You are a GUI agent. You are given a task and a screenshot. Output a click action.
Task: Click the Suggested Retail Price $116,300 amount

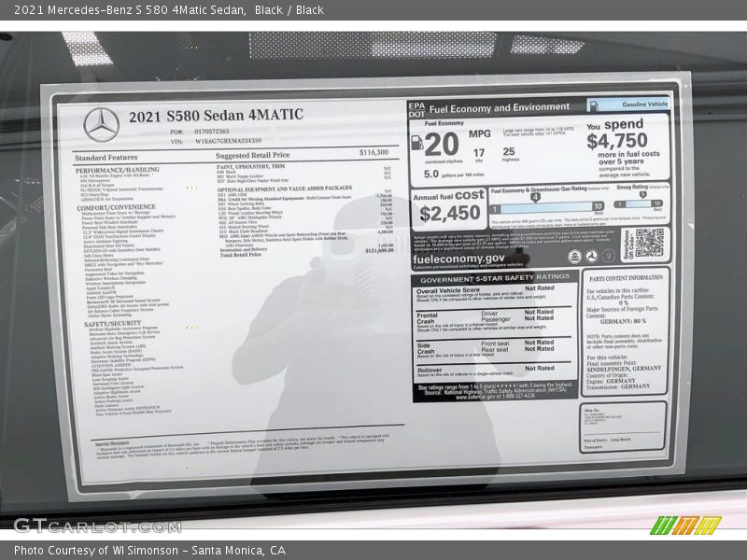click(373, 152)
